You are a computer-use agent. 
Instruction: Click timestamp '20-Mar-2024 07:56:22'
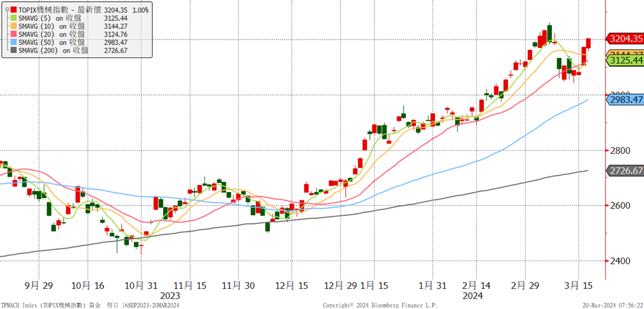612,305
